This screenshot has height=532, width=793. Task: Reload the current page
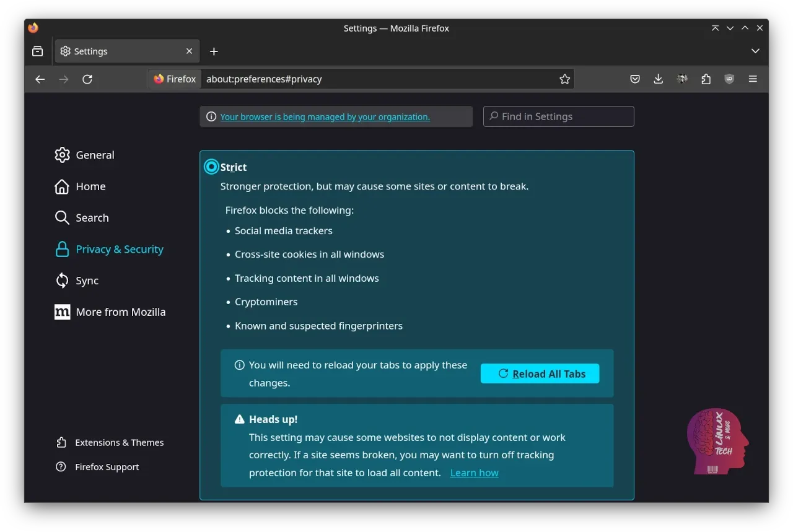[87, 79]
